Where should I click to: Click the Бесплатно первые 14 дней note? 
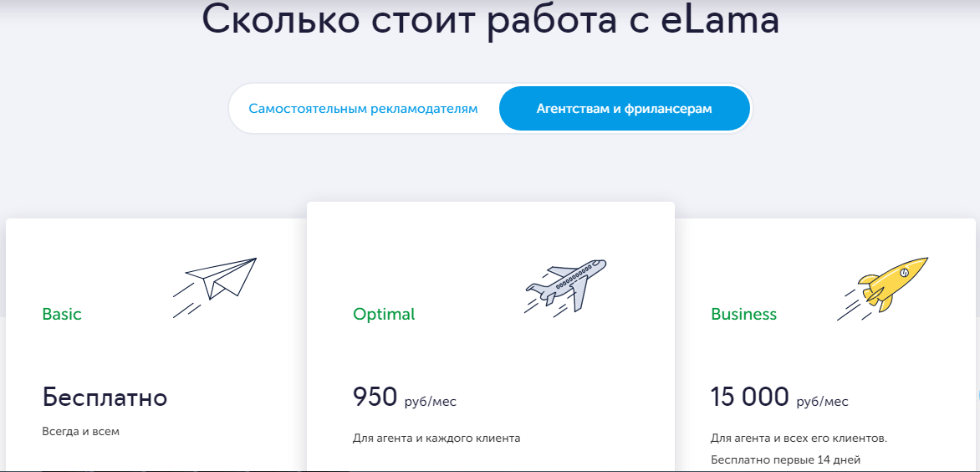[785, 459]
